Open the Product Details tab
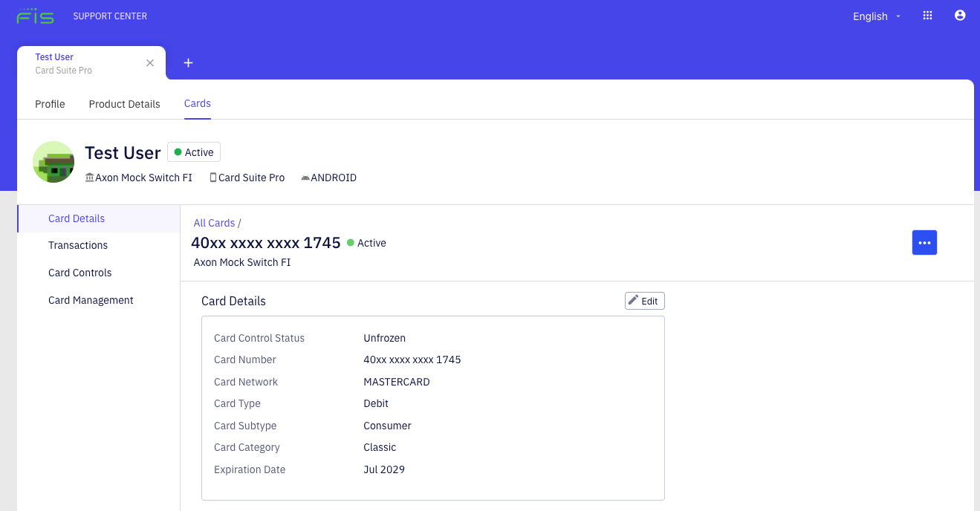980x511 pixels. [124, 104]
